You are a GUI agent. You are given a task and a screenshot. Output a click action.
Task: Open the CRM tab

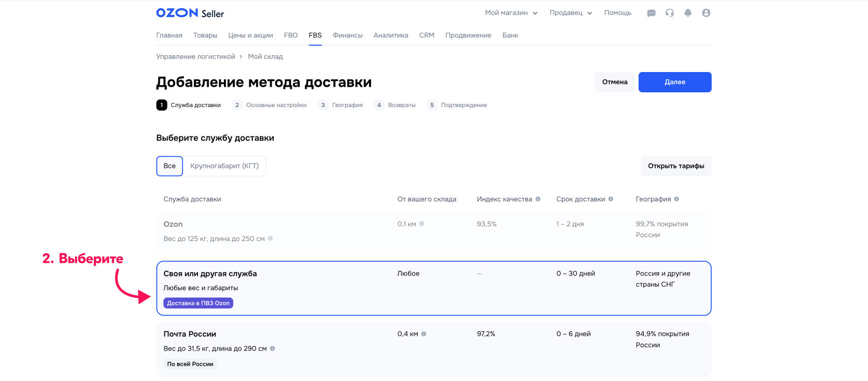point(427,36)
